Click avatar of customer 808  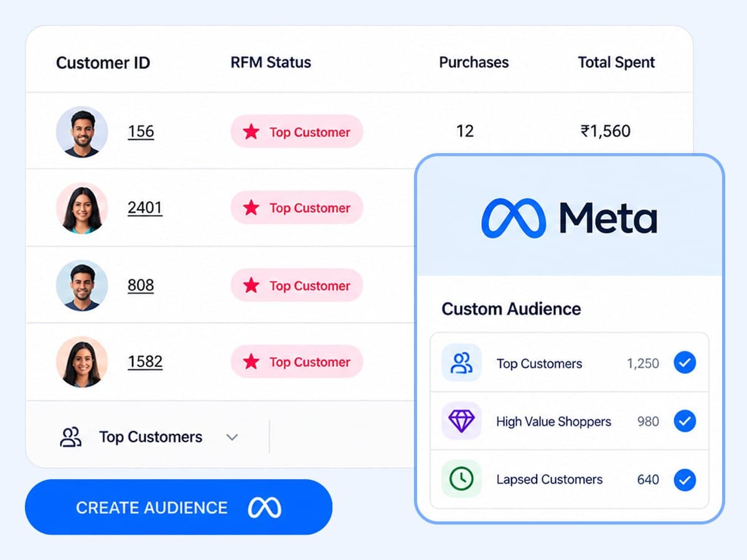(82, 285)
